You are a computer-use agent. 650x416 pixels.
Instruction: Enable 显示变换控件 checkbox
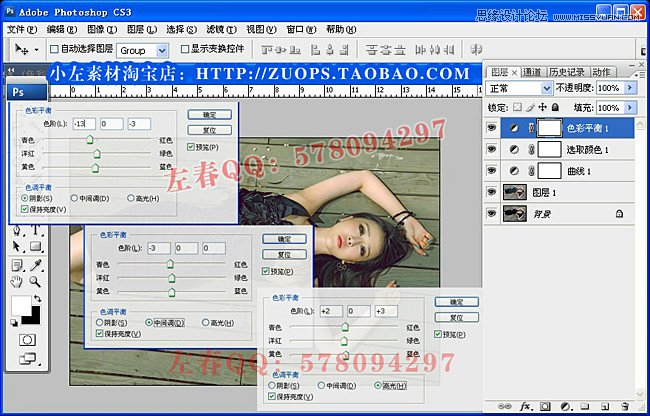point(185,49)
